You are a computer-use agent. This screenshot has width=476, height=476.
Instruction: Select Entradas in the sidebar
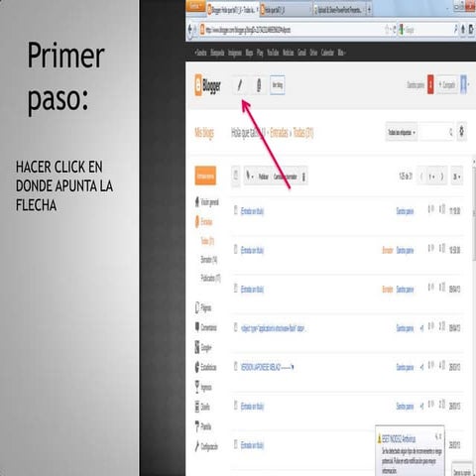(x=203, y=221)
